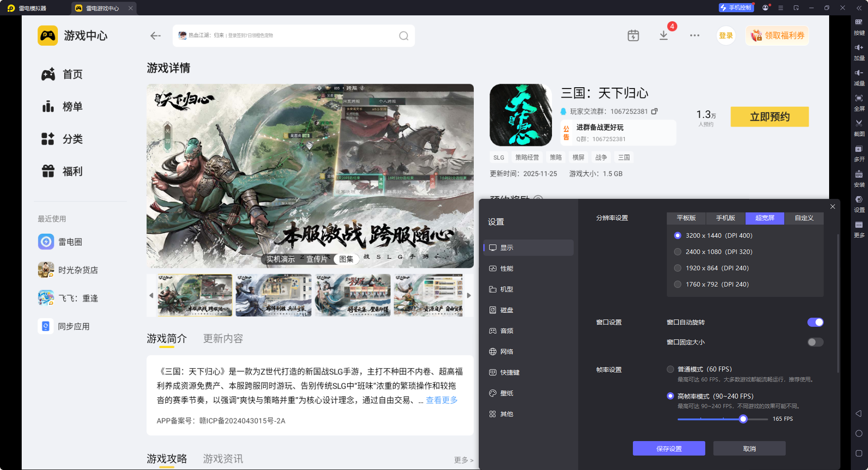The image size is (868, 470).
Task: Click the 保存设置 button
Action: tap(669, 448)
